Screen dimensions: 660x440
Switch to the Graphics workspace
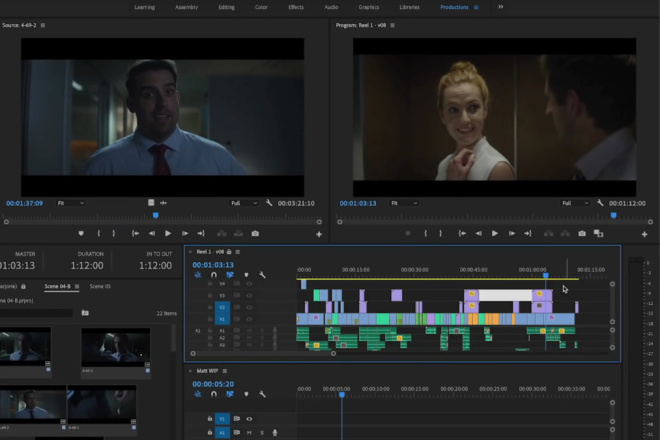pyautogui.click(x=369, y=7)
